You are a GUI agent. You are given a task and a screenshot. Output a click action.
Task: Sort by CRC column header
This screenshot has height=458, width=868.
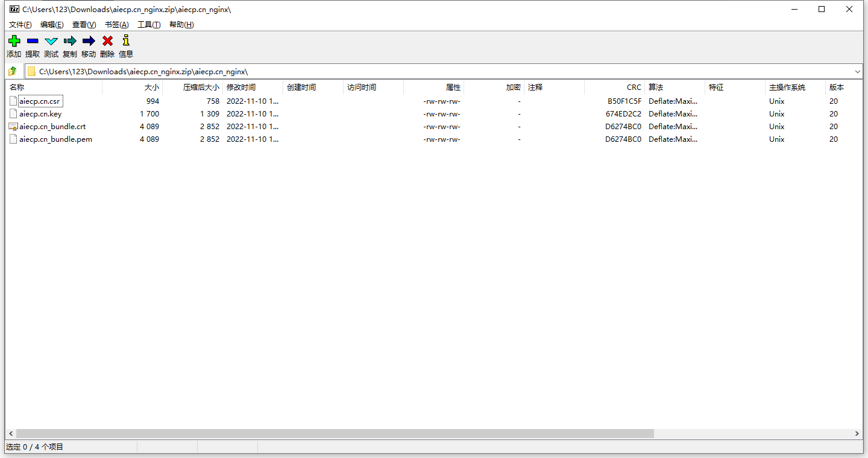[x=614, y=87]
